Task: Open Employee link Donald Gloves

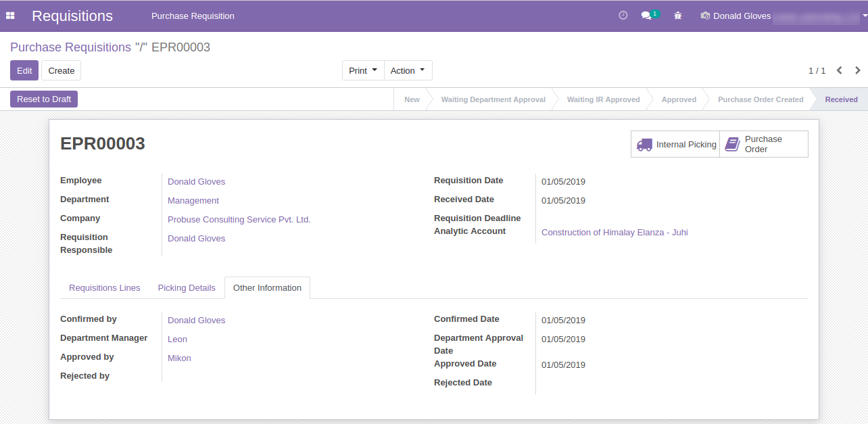Action: 197,181
